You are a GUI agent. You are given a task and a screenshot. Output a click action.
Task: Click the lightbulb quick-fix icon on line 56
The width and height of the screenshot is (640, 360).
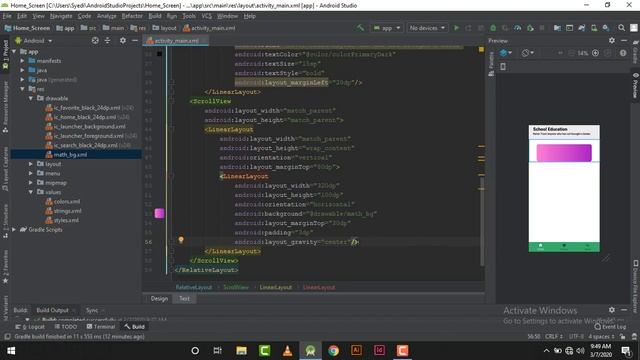(181, 240)
